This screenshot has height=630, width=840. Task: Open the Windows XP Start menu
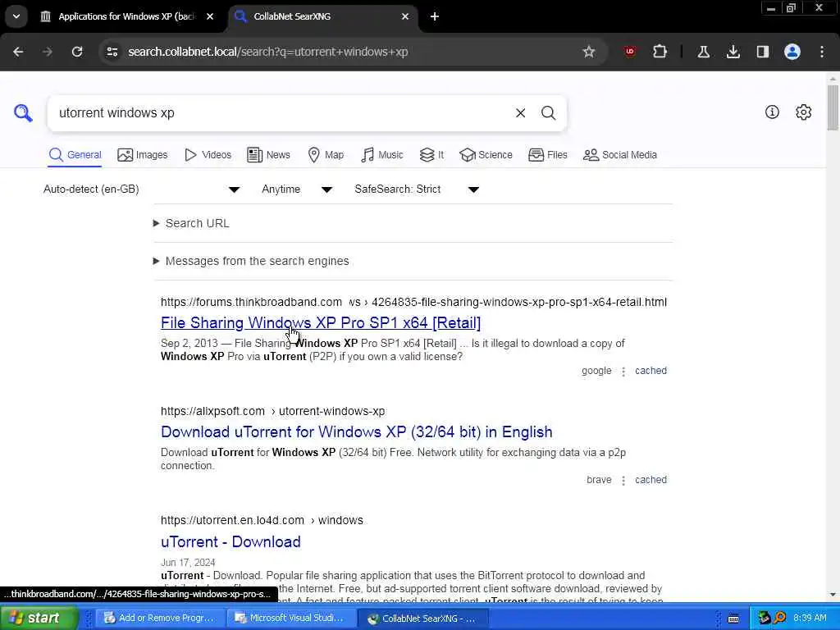tap(38, 618)
